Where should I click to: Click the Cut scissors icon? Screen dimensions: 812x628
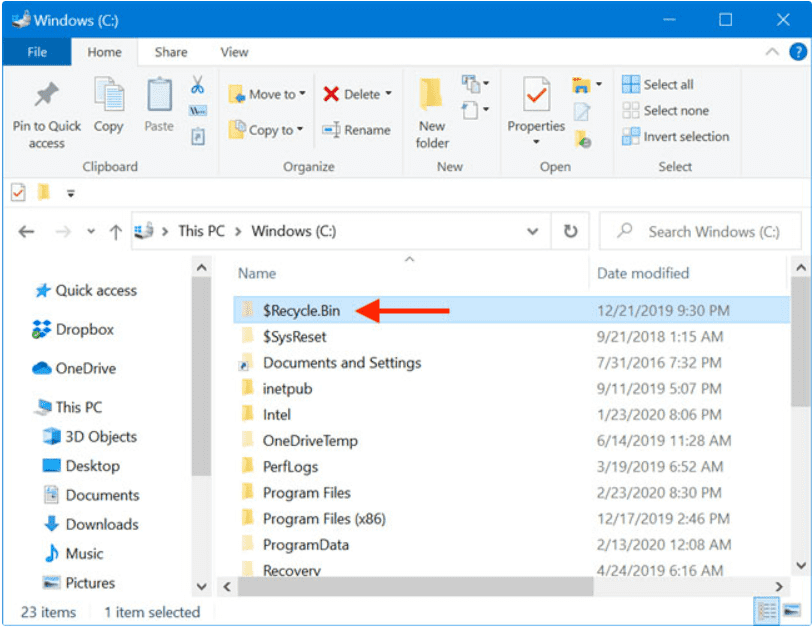coord(197,84)
